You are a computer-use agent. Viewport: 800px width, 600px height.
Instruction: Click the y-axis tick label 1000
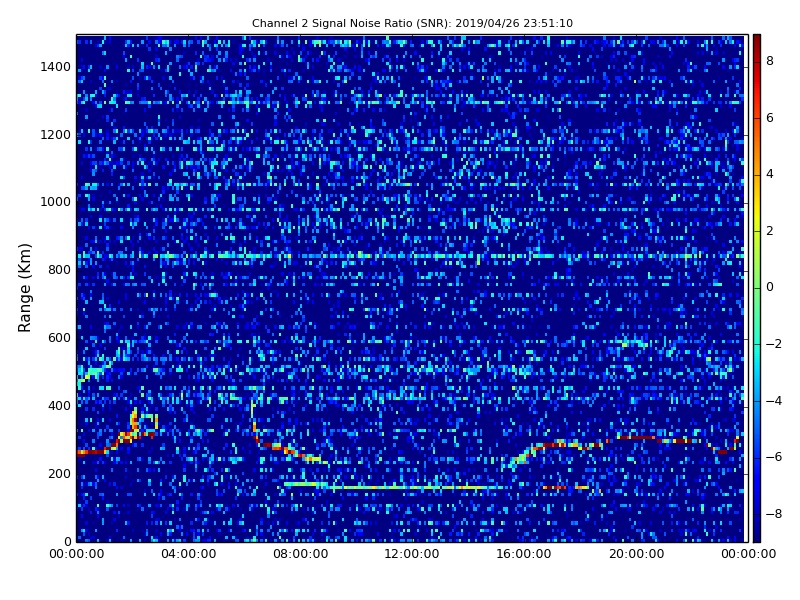tap(56, 202)
